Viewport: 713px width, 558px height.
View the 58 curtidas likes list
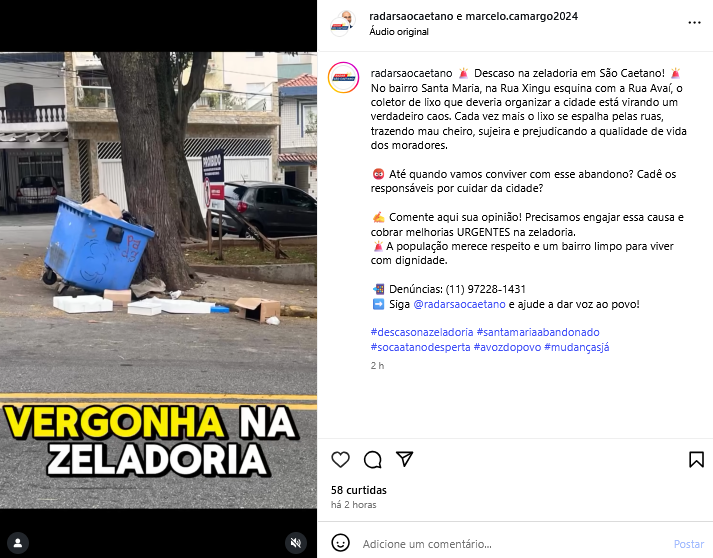[359, 490]
